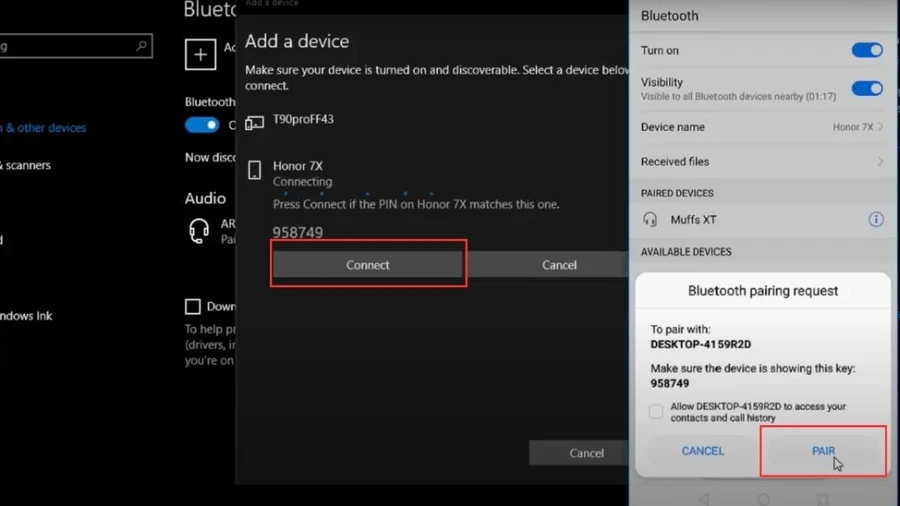Disable the Visibility toggle on phone
The width and height of the screenshot is (900, 506).
[x=867, y=88]
